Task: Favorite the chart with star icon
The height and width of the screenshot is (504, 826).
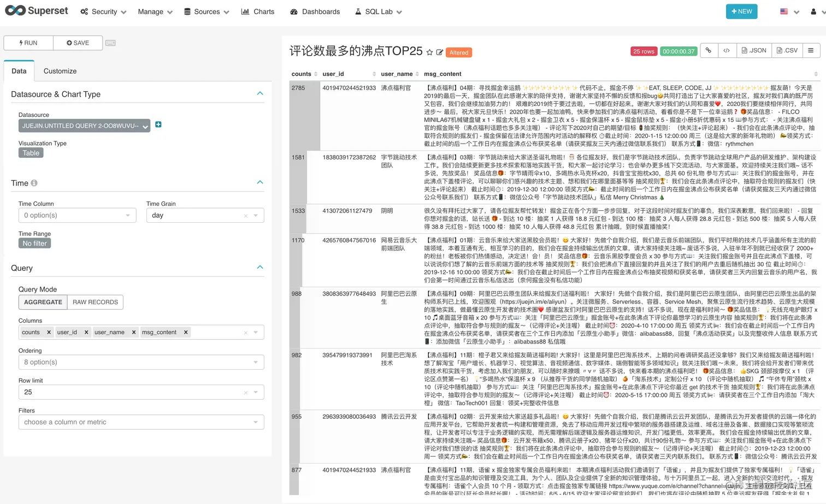Action: pos(429,52)
